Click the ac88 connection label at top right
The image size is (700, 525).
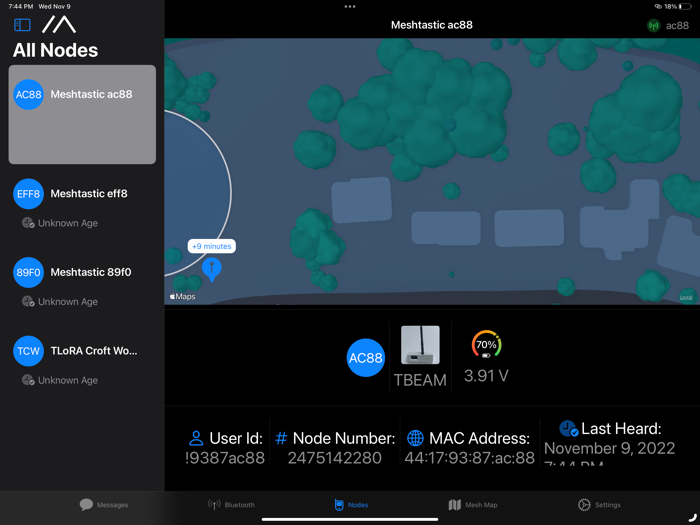[677, 25]
